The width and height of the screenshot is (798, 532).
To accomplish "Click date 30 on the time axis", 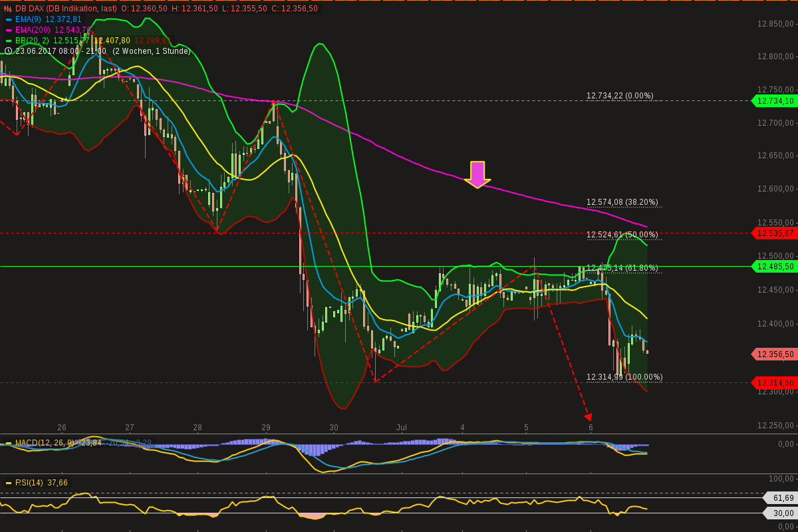I will (334, 428).
